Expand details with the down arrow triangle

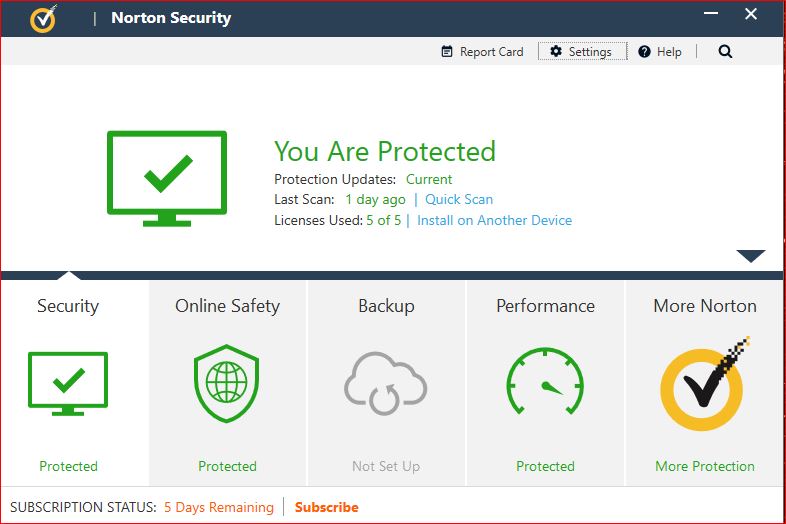pos(750,256)
